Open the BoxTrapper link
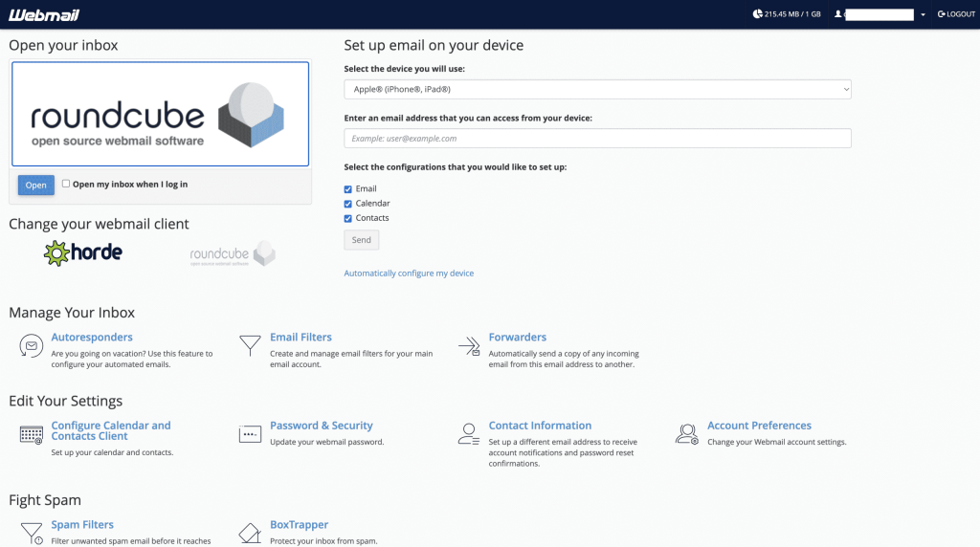 pos(299,524)
